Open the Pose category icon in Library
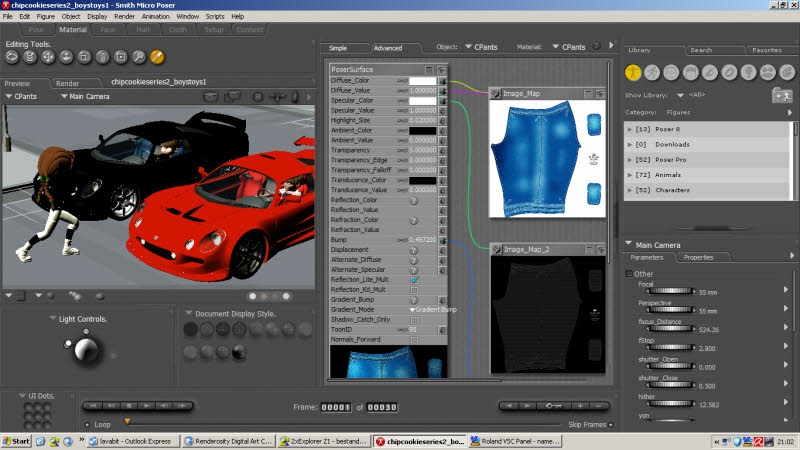Image resolution: width=800 pixels, height=450 pixels. [652, 72]
